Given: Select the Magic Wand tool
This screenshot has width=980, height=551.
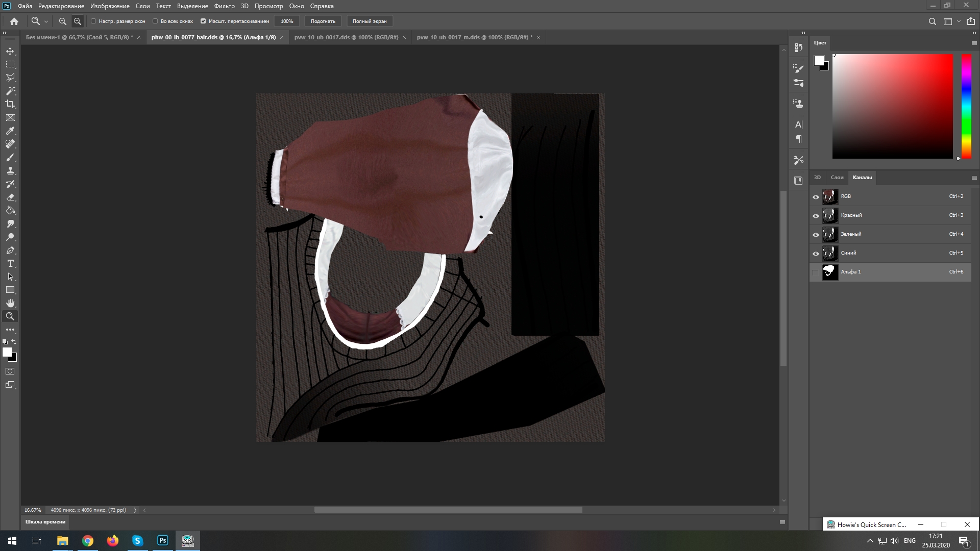Looking at the screenshot, I should pos(10,91).
